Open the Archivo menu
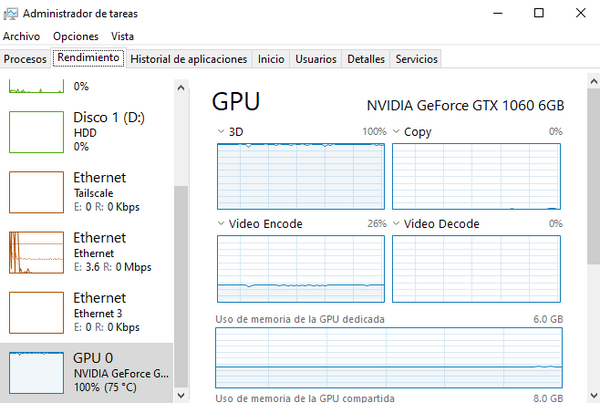 (21, 36)
